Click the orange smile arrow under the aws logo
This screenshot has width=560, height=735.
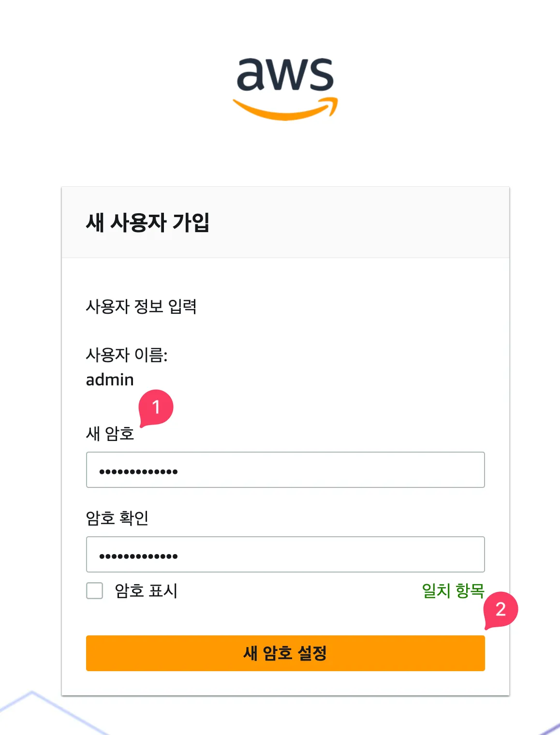click(284, 111)
